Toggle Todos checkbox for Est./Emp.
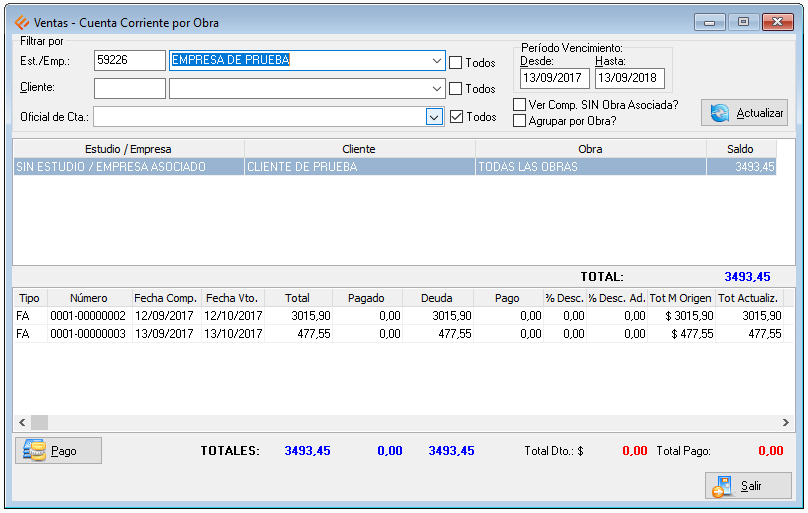Image resolution: width=808 pixels, height=513 pixels. [x=456, y=62]
